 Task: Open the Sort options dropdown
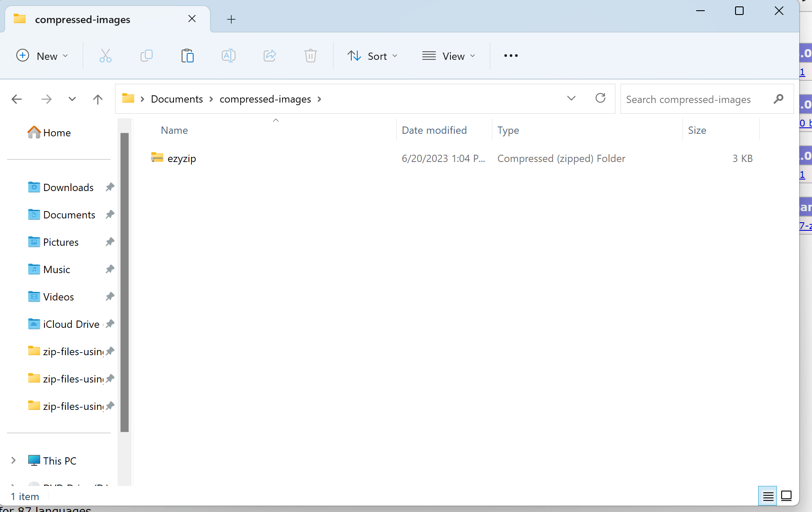(372, 56)
